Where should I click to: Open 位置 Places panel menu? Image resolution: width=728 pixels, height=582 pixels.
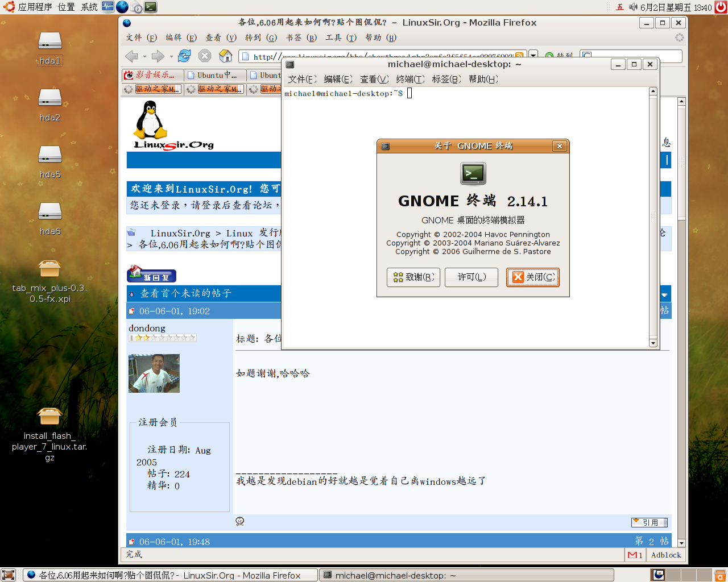coord(66,7)
